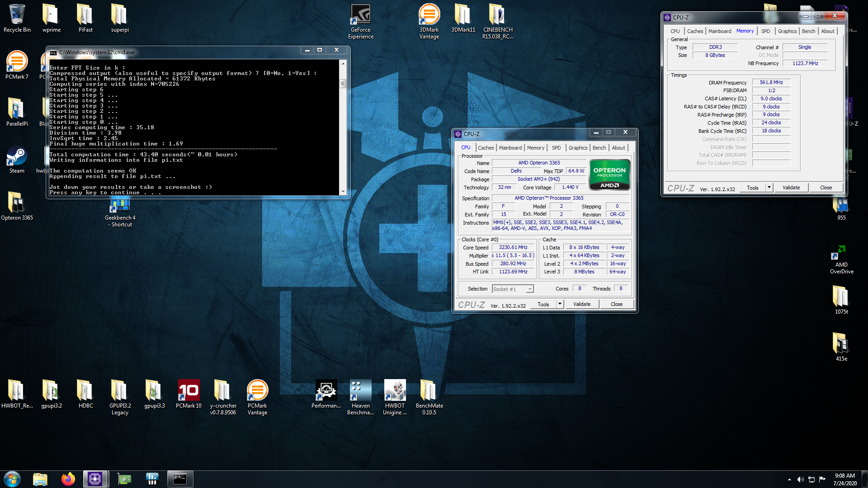Open the 415e folder

coord(841,347)
